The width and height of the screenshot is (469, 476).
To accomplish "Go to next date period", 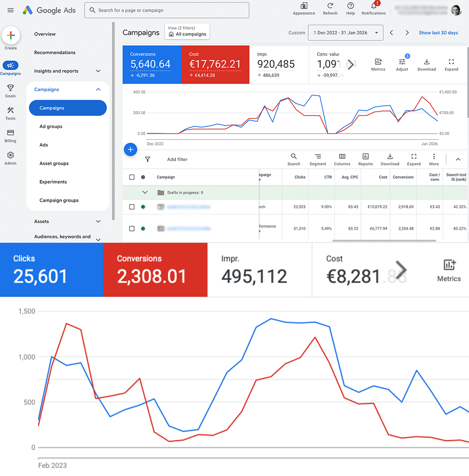I will click(407, 33).
